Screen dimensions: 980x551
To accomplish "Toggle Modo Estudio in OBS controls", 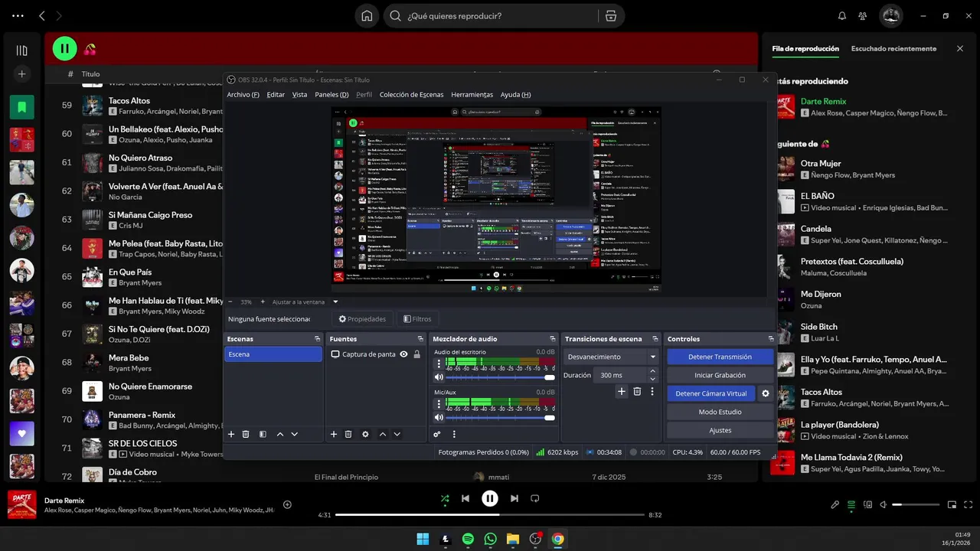I will click(x=720, y=412).
